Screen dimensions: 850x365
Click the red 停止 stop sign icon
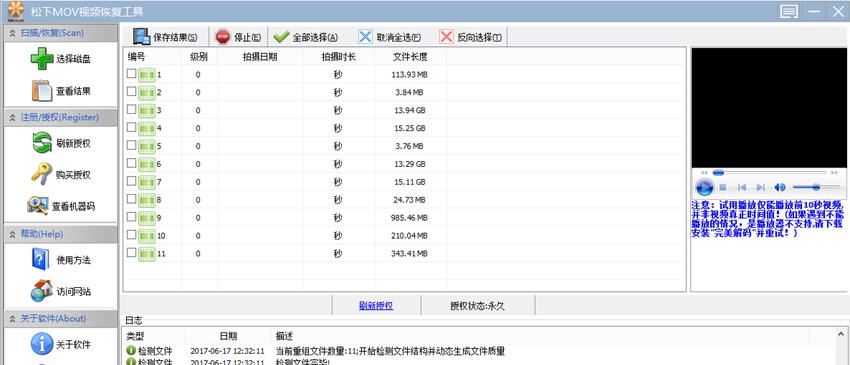(x=223, y=37)
